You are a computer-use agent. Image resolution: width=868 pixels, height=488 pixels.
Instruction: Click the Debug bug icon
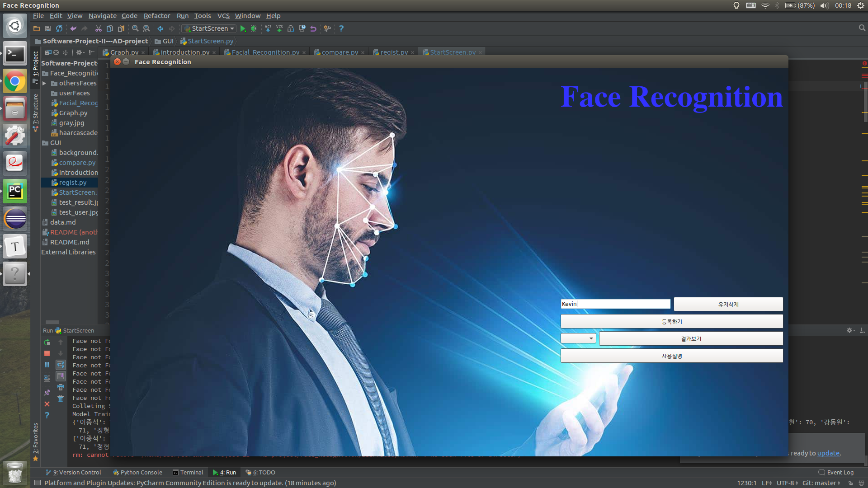coord(254,28)
